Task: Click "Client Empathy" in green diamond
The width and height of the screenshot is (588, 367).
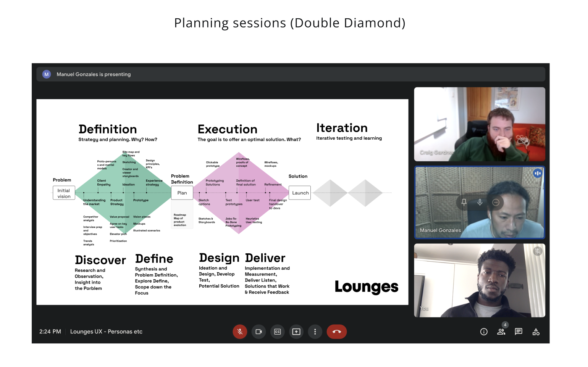Action: [103, 183]
